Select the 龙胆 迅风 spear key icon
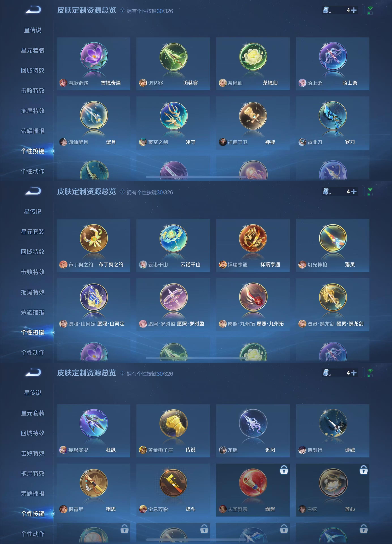This screenshot has width=392, height=544. (253, 423)
